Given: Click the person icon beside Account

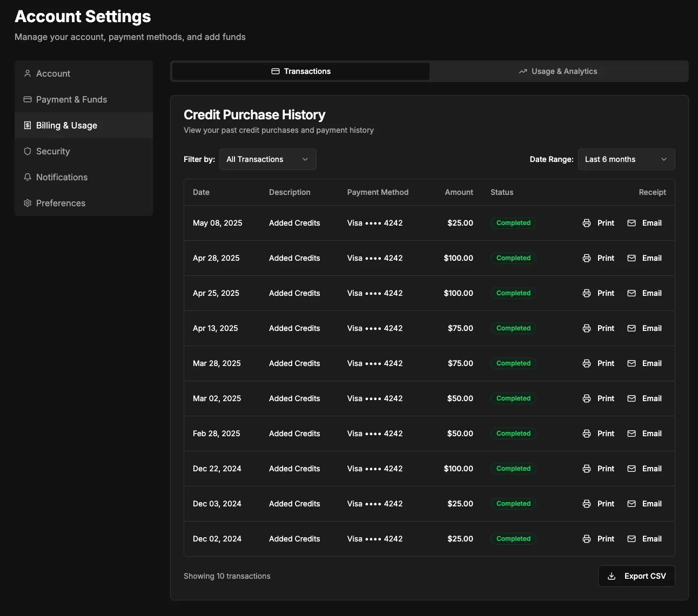Looking at the screenshot, I should pyautogui.click(x=28, y=73).
